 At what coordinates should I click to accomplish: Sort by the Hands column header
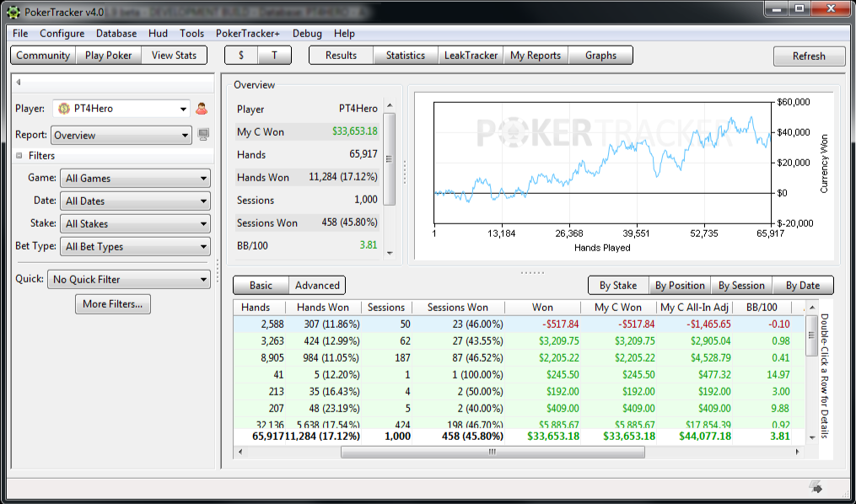[x=259, y=308]
